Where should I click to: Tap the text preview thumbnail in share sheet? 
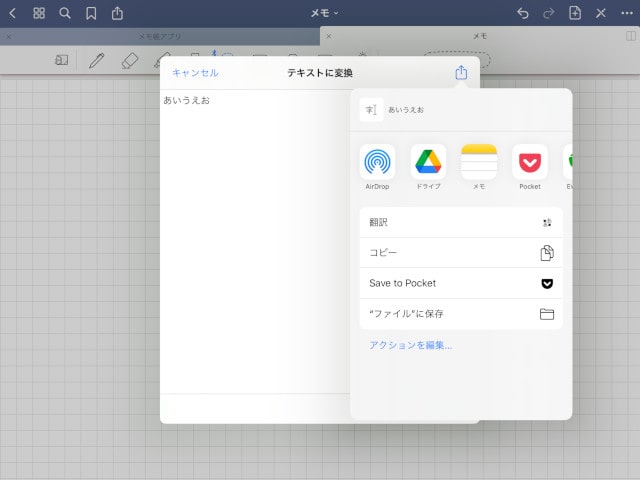click(x=371, y=110)
